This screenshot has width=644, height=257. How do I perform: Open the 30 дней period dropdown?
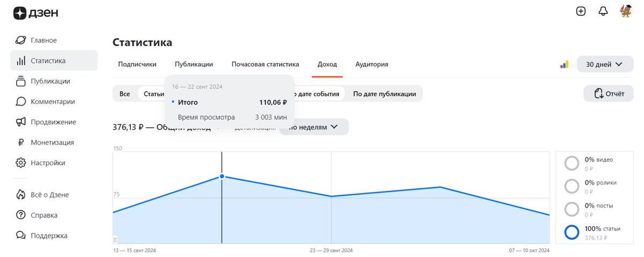point(604,64)
